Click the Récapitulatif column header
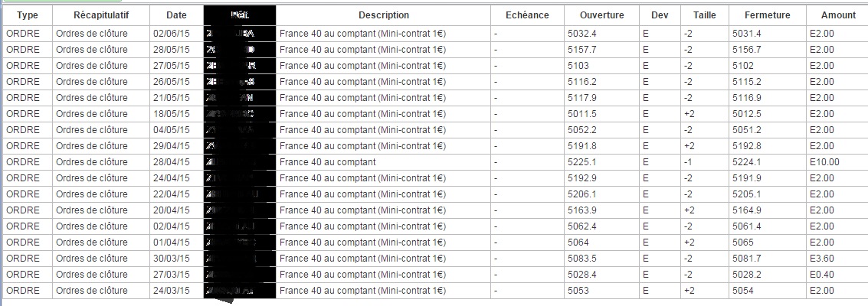Screen dimensions: 868x306 [x=100, y=15]
